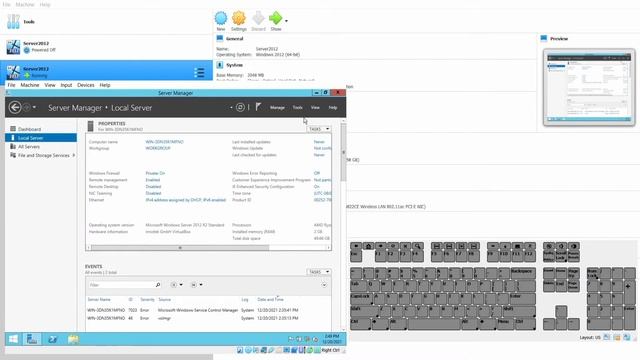Click the Discard arrow icon in VirtualBox toolbar
The image size is (640, 360).
click(x=258, y=18)
